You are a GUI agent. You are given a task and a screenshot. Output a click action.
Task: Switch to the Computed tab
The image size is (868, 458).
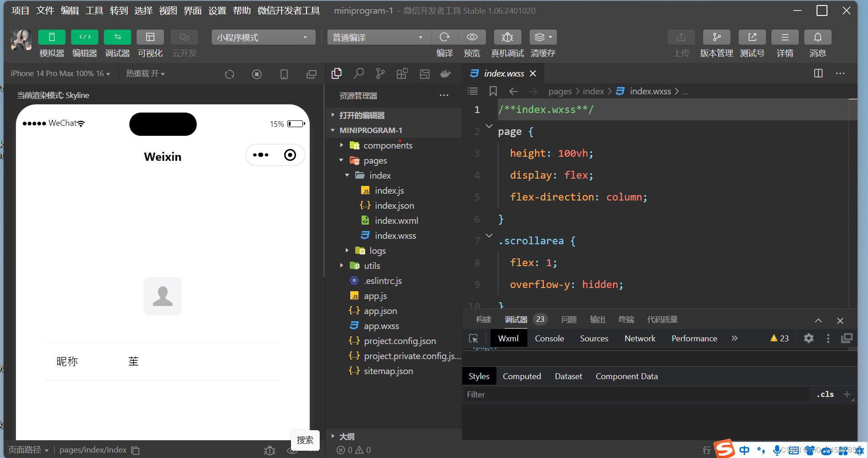[x=522, y=376]
